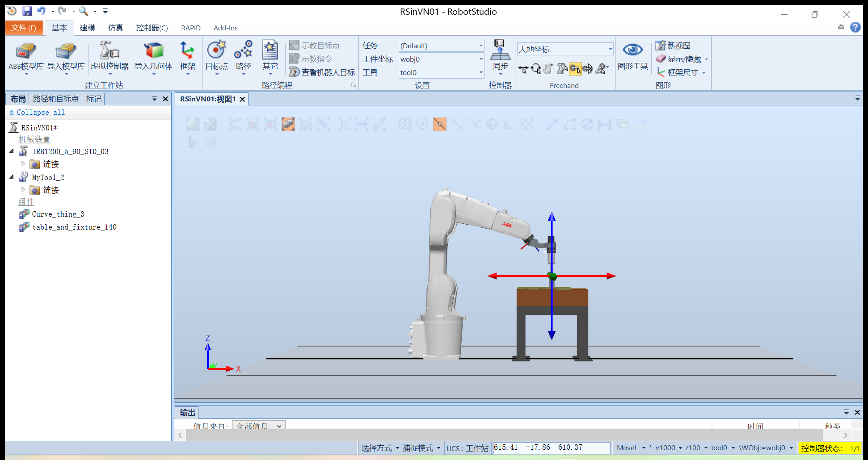Select Curve_thing_3 in the layout tree

pyautogui.click(x=58, y=214)
